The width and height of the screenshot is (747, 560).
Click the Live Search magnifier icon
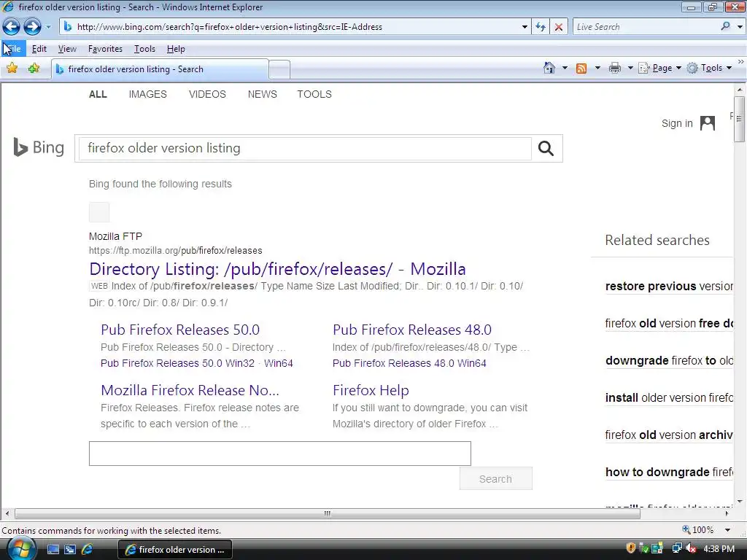(x=725, y=27)
